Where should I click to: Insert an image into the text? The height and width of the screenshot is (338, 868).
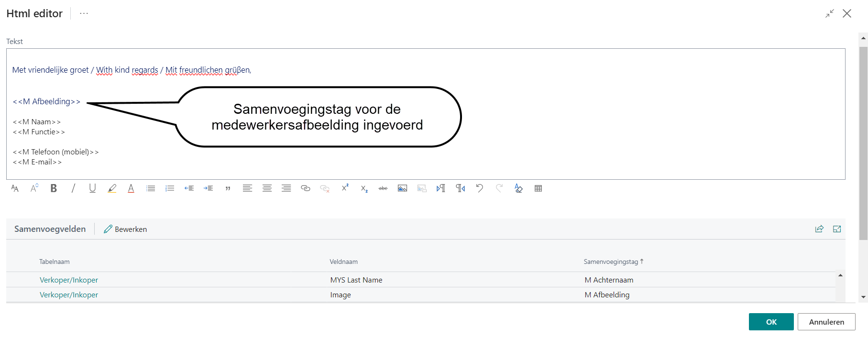pos(403,188)
